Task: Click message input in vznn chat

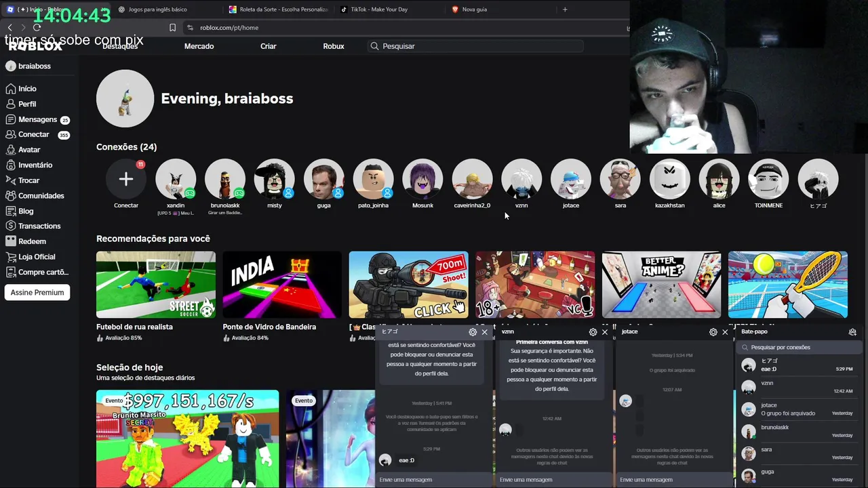Action: click(555, 480)
